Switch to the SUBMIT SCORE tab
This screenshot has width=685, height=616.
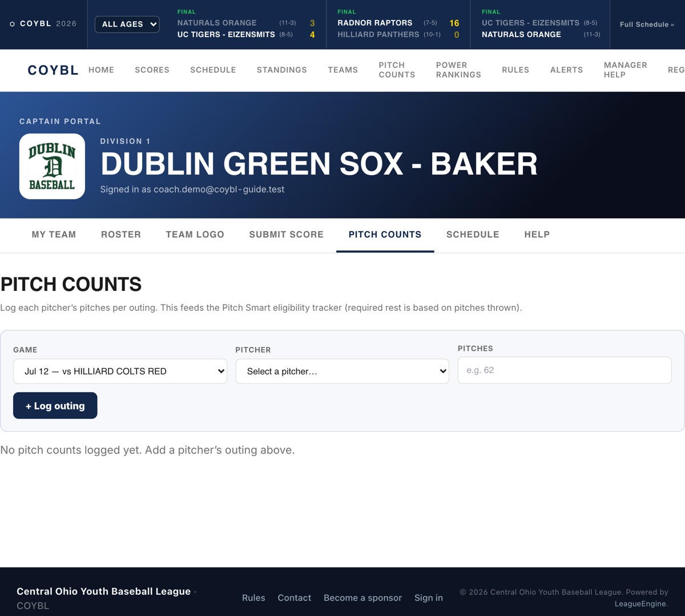click(x=287, y=234)
